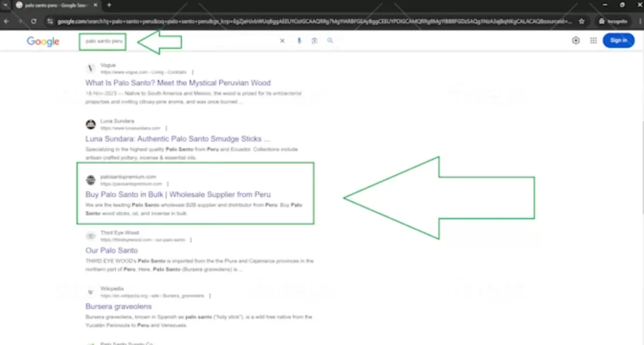
Task: Open the Incognito profile button
Action: (x=614, y=21)
